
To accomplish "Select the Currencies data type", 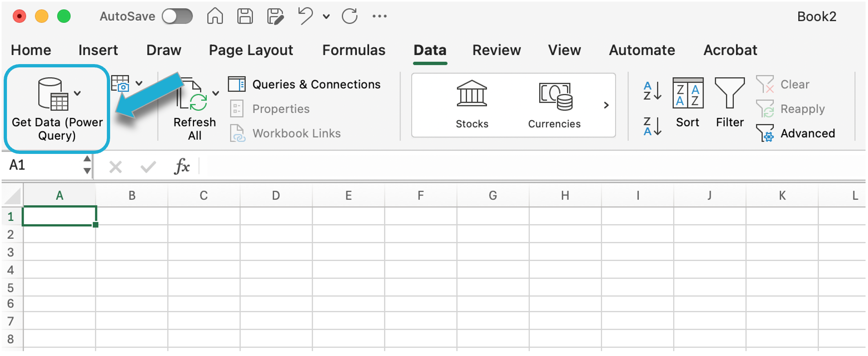I will coord(554,105).
